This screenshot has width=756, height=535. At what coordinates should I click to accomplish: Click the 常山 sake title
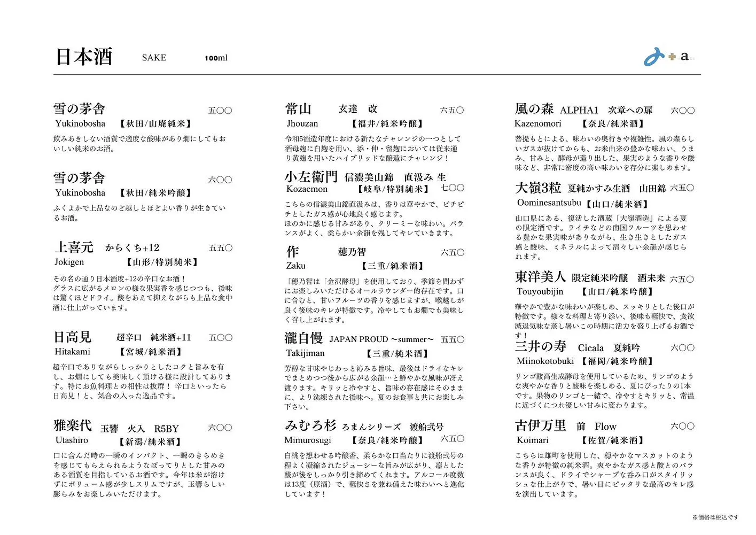[x=298, y=109]
